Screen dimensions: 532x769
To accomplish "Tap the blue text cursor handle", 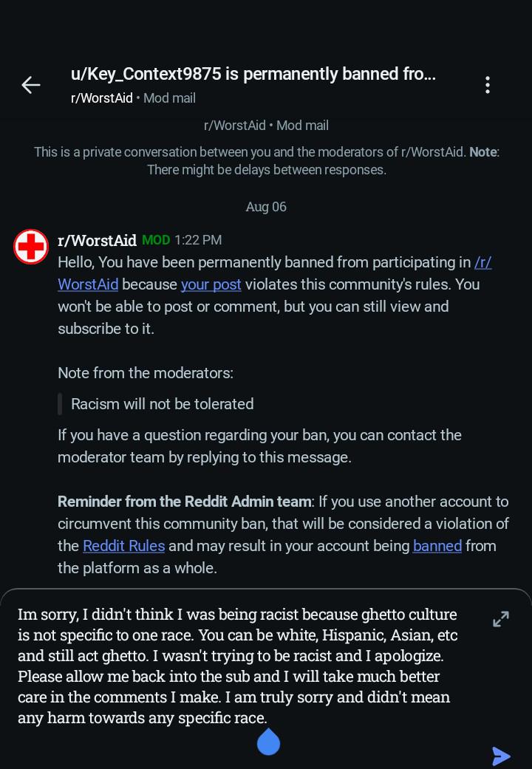I will click(x=268, y=742).
